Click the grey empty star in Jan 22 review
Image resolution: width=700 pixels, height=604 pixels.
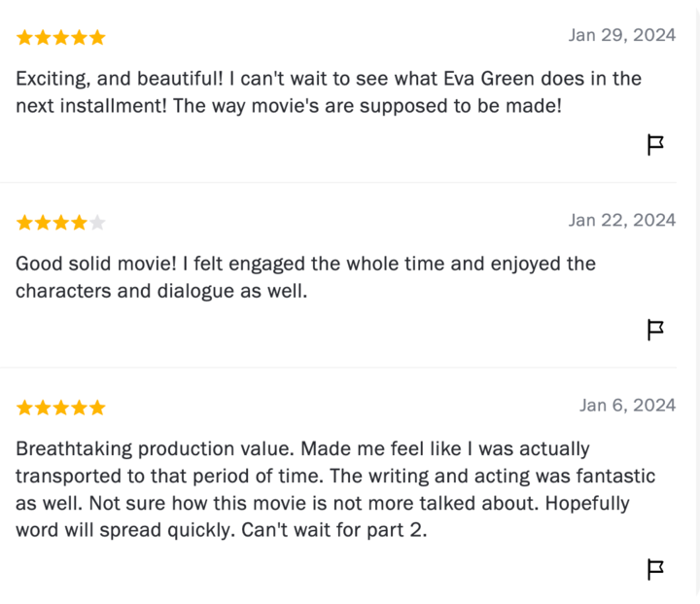pyautogui.click(x=97, y=222)
